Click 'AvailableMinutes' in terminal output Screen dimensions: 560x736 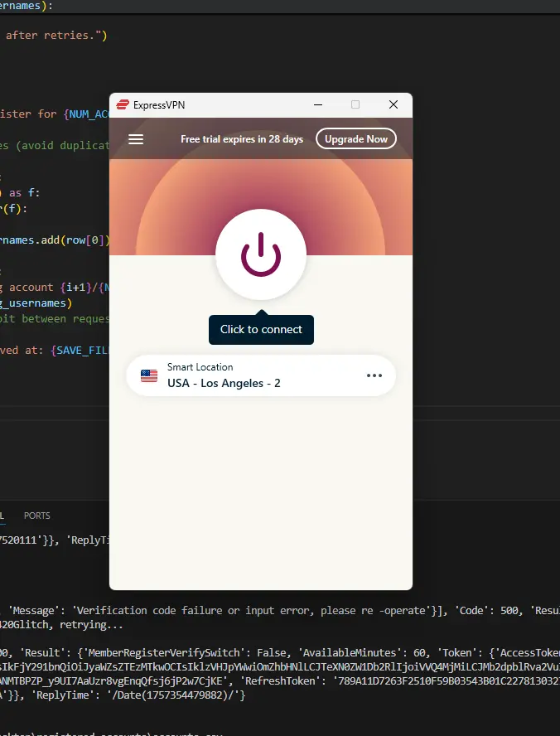click(x=350, y=653)
